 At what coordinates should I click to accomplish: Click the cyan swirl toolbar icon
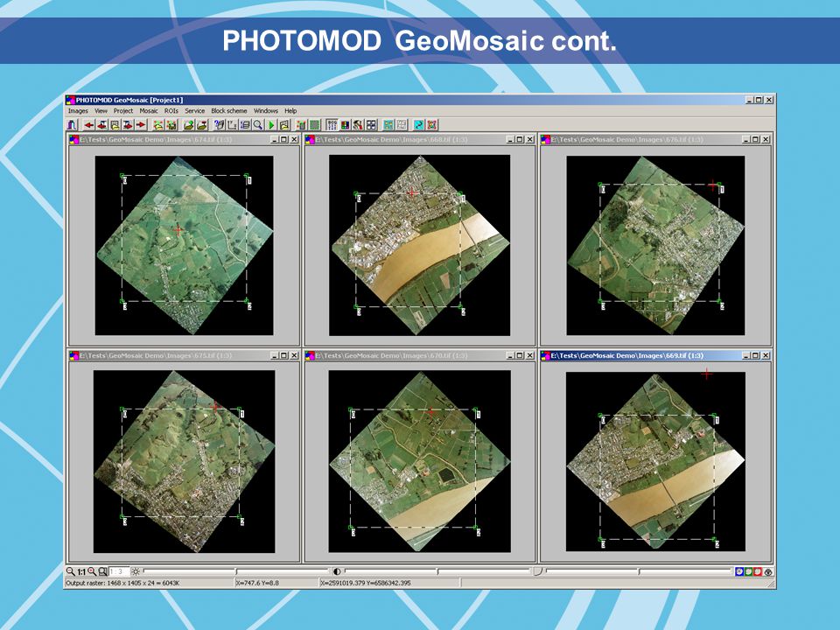pos(418,125)
